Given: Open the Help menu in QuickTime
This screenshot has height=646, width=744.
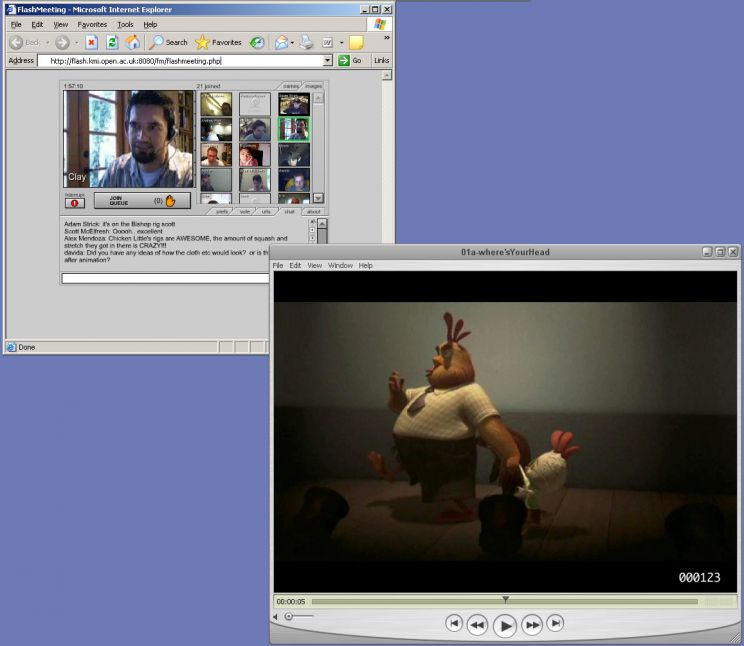Looking at the screenshot, I should coord(365,265).
